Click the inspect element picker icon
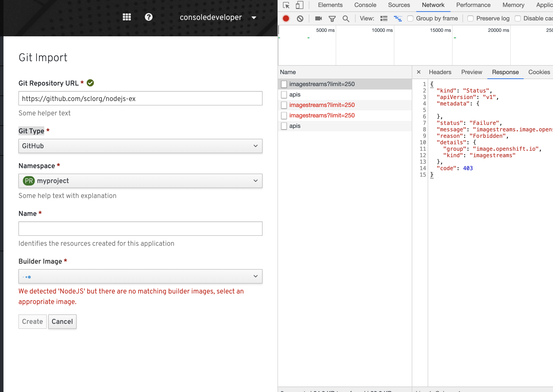The width and height of the screenshot is (553, 392). [286, 5]
